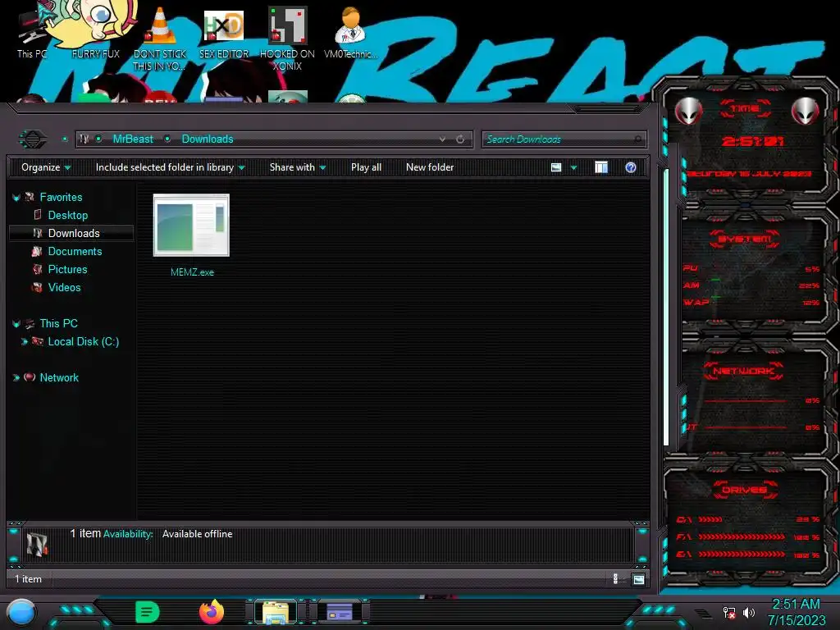Screen dimensions: 840x630
Task: Toggle the preview pane
Action: coord(601,167)
